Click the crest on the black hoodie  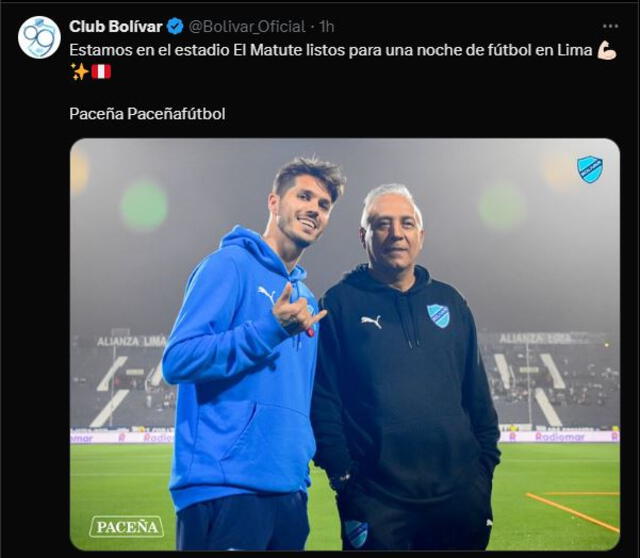(438, 316)
